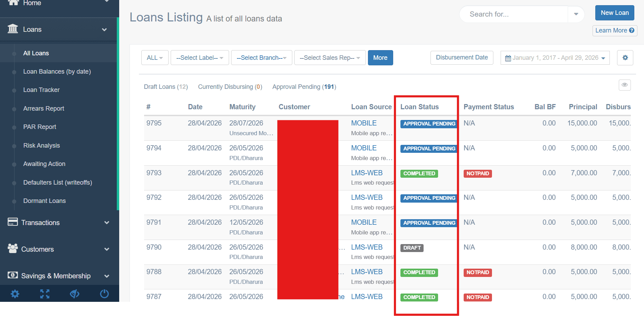
Task: Open the search options dropdown arrow
Action: tap(576, 14)
